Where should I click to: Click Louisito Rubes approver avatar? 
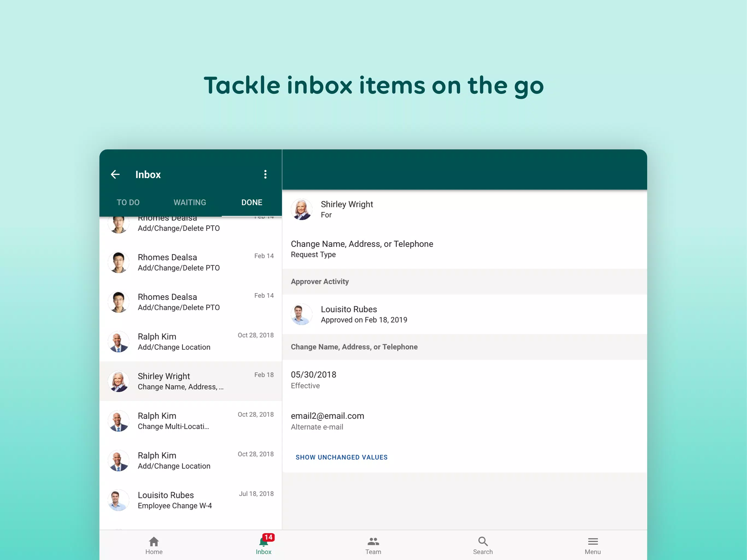302,314
